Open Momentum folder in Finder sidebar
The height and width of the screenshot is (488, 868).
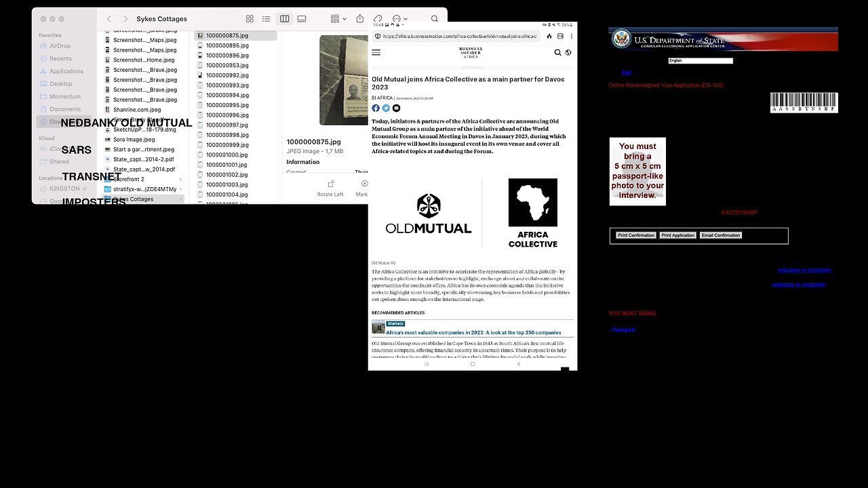point(65,96)
